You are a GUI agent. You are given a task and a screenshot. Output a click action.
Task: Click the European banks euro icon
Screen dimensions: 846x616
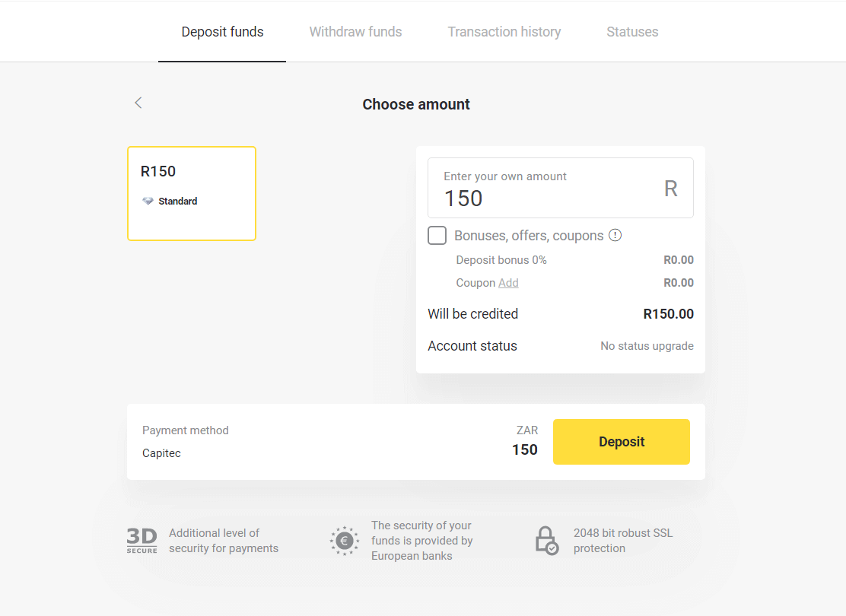point(344,541)
